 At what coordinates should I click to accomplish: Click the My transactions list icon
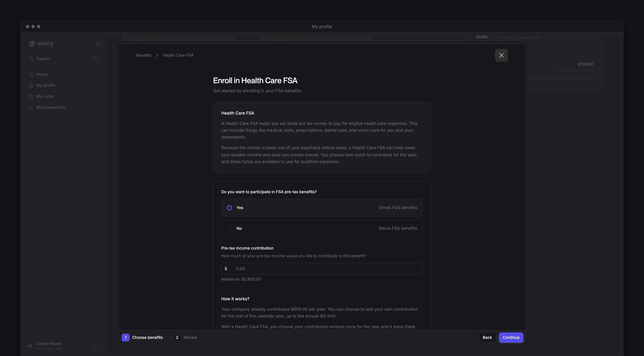coord(31,107)
